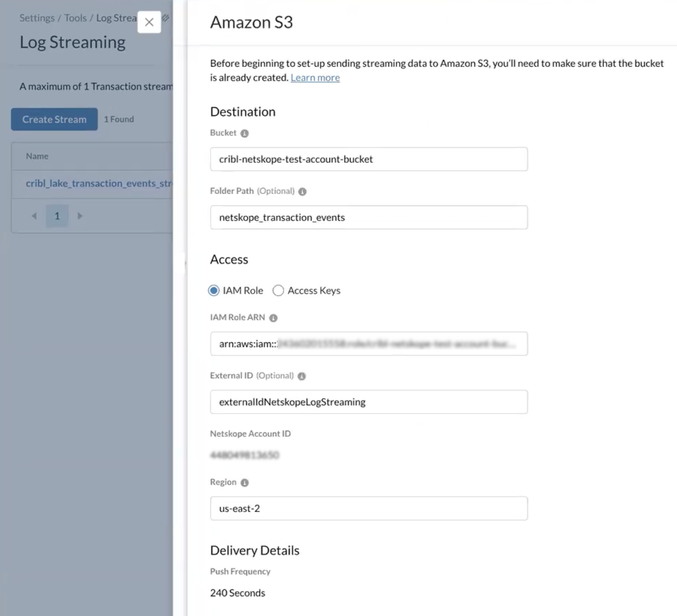Go to the previous page arrow
This screenshot has width=677, height=616.
34,216
